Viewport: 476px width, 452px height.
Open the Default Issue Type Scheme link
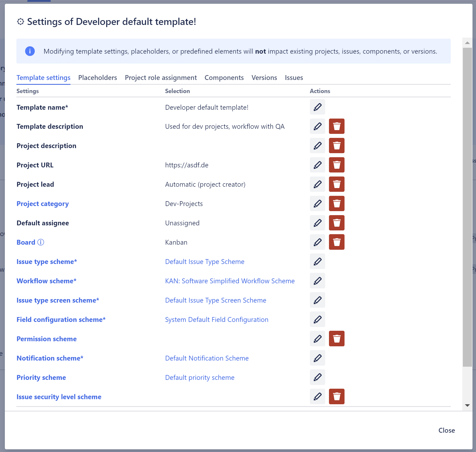pos(204,262)
